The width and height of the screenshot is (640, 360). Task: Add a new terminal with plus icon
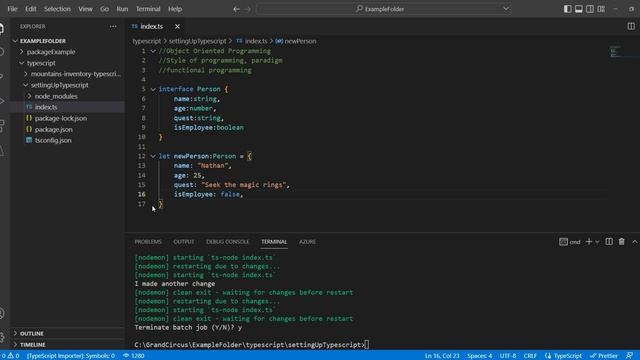click(589, 242)
